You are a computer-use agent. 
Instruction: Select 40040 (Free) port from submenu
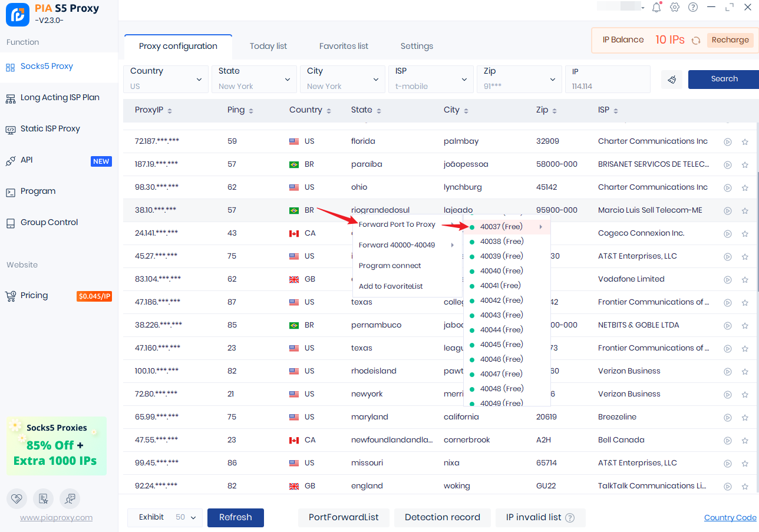click(501, 271)
